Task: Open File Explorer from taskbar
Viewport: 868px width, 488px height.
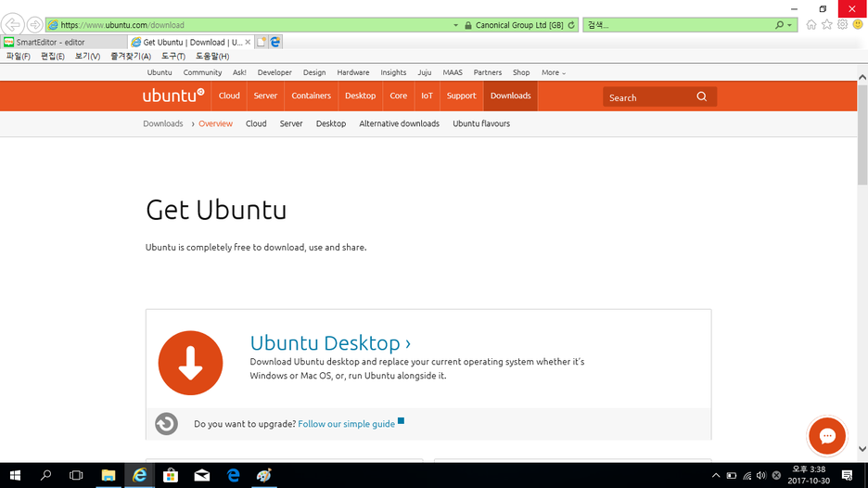Action: 108,475
